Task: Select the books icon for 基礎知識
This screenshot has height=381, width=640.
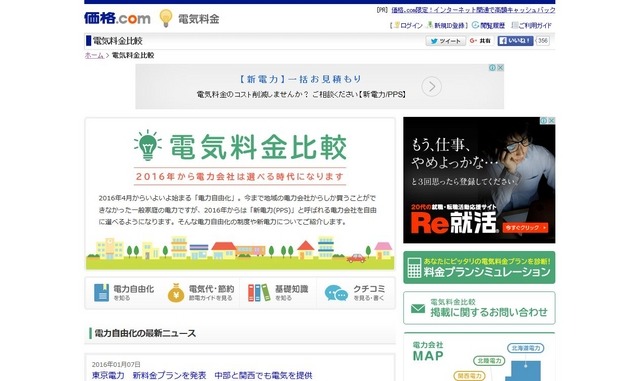Action: pyautogui.click(x=259, y=293)
